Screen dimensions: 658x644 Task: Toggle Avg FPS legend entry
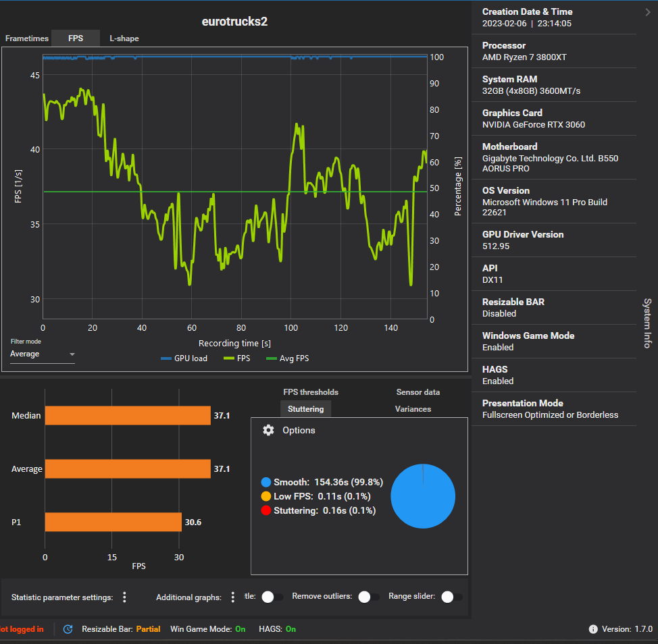click(288, 358)
